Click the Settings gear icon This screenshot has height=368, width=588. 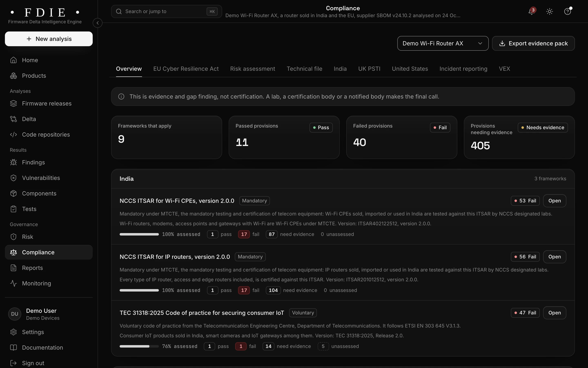14,332
